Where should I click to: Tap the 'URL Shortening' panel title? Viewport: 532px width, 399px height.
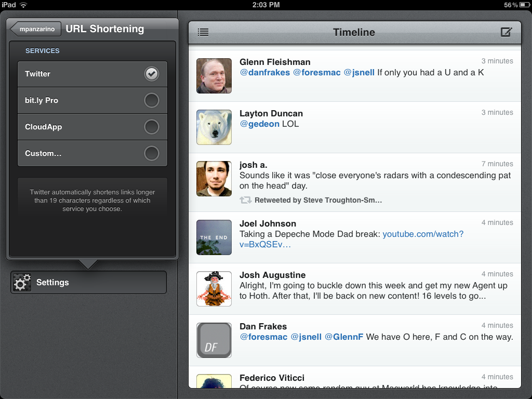click(105, 29)
